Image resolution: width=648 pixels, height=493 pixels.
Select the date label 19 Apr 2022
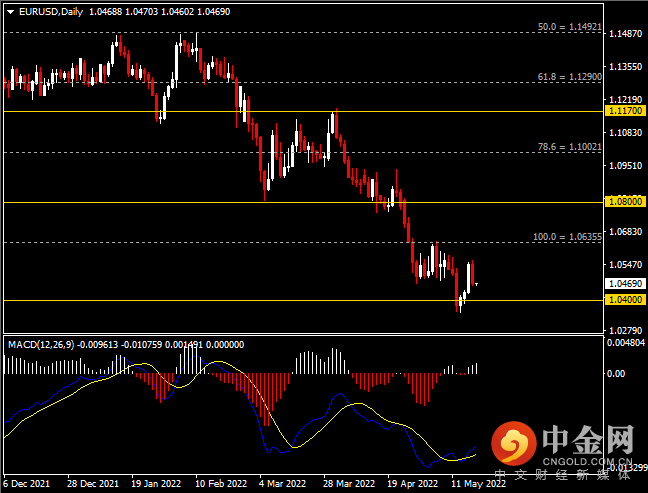pos(412,483)
